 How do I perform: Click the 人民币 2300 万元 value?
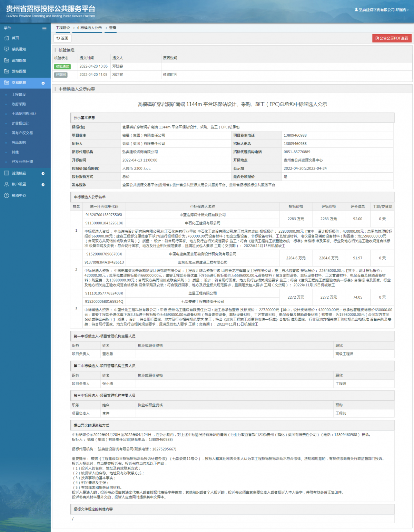click(x=137, y=168)
